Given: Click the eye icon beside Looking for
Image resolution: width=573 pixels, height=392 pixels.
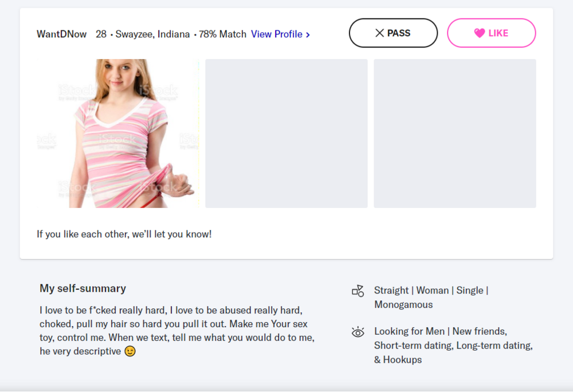Looking at the screenshot, I should pos(358,332).
